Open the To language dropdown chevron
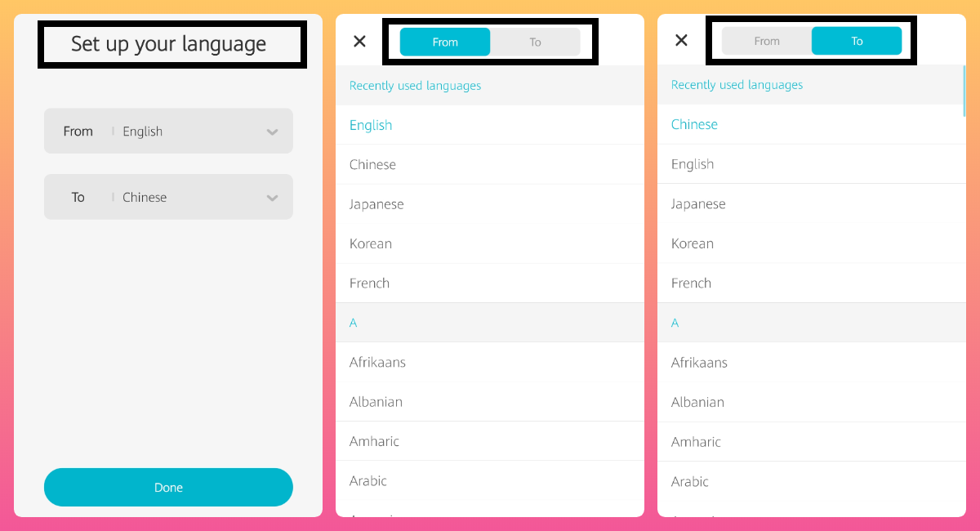980x531 pixels. coord(272,197)
